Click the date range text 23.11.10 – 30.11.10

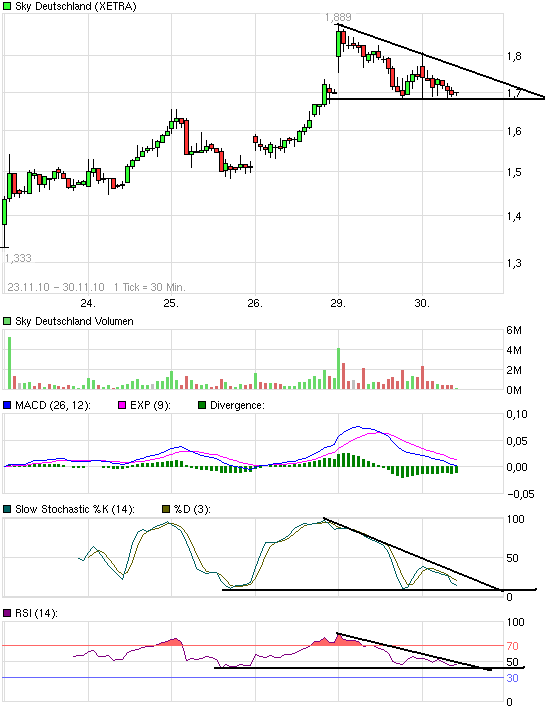56,287
